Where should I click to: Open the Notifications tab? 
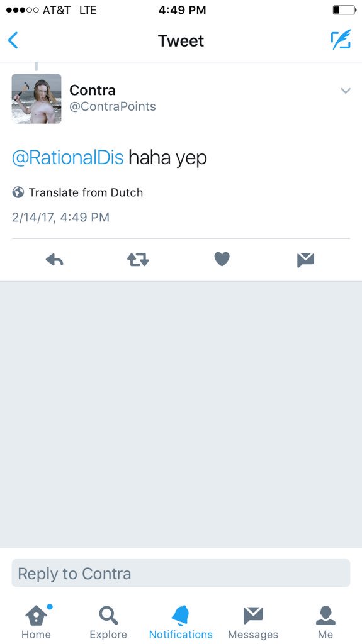click(x=181, y=622)
